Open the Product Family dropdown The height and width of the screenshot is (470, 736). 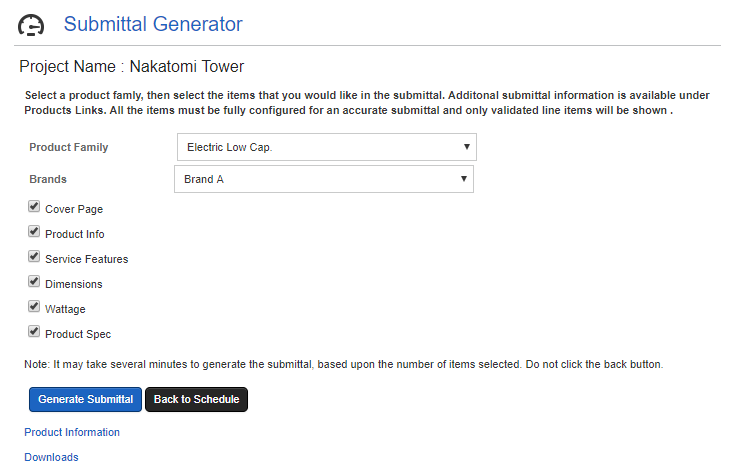click(326, 147)
